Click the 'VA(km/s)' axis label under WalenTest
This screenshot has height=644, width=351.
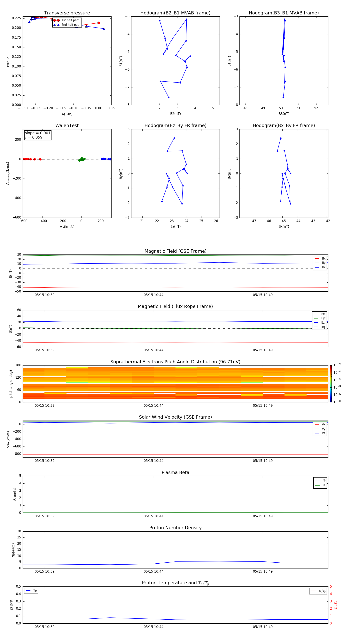tap(67, 227)
